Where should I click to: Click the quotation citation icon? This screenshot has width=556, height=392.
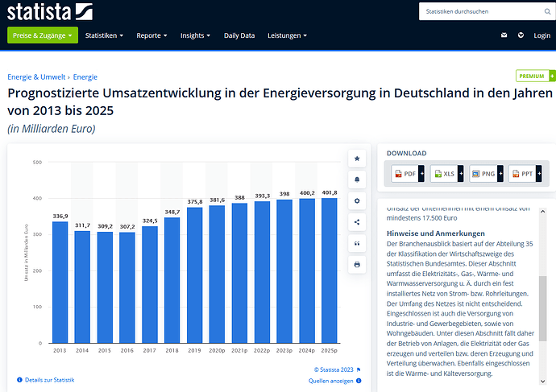click(x=357, y=243)
